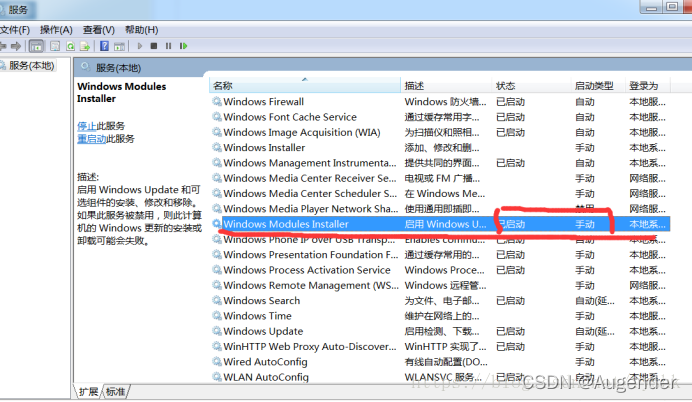Click the gear icon of WLAN AutoConfig
Image resolution: width=692 pixels, height=402 pixels.
click(217, 377)
